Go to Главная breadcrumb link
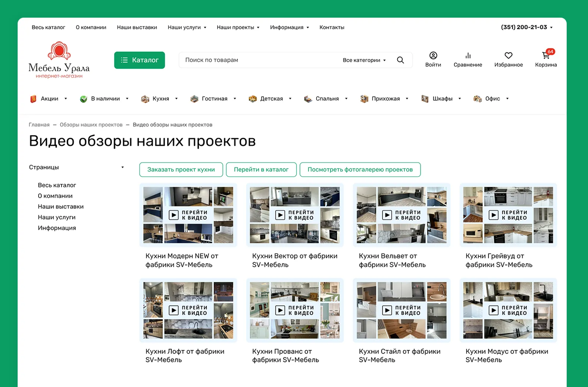Screen dimensions: 588x387 [x=39, y=125]
